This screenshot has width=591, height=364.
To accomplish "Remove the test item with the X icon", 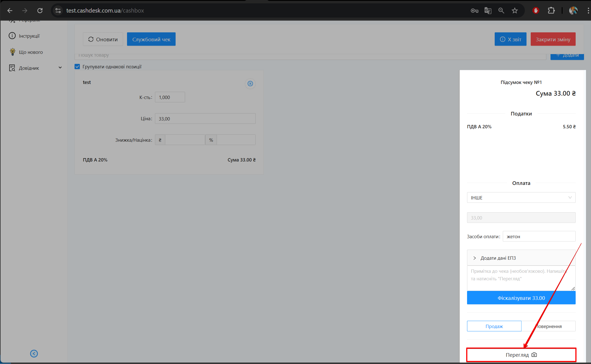I will pos(250,84).
